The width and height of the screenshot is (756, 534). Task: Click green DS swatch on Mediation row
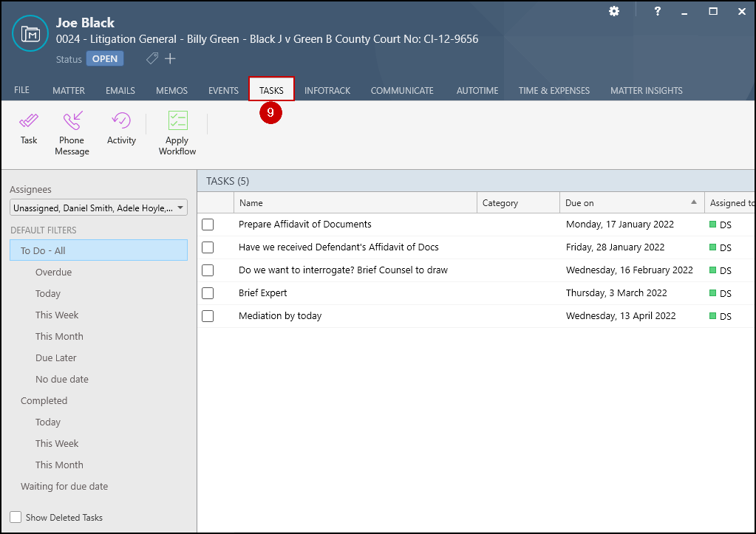coord(713,316)
